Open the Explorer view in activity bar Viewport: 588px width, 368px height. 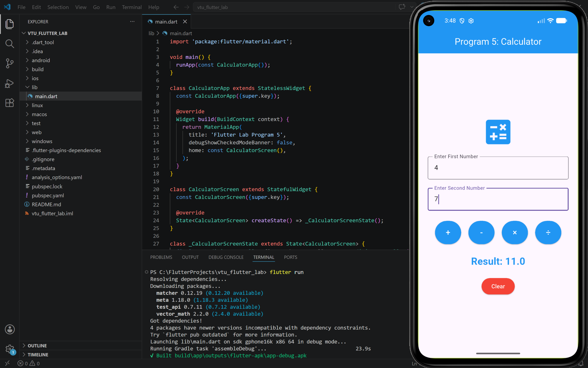(x=9, y=24)
